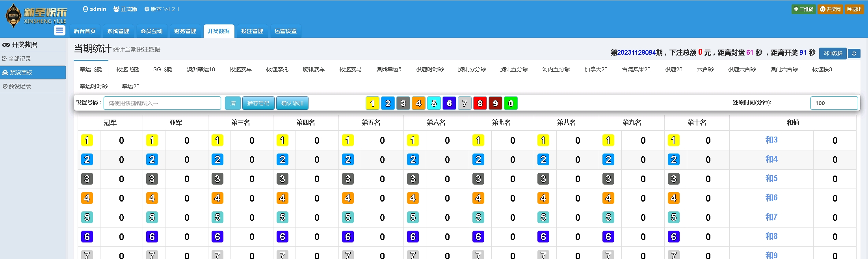Click the 清 clear button

point(232,103)
